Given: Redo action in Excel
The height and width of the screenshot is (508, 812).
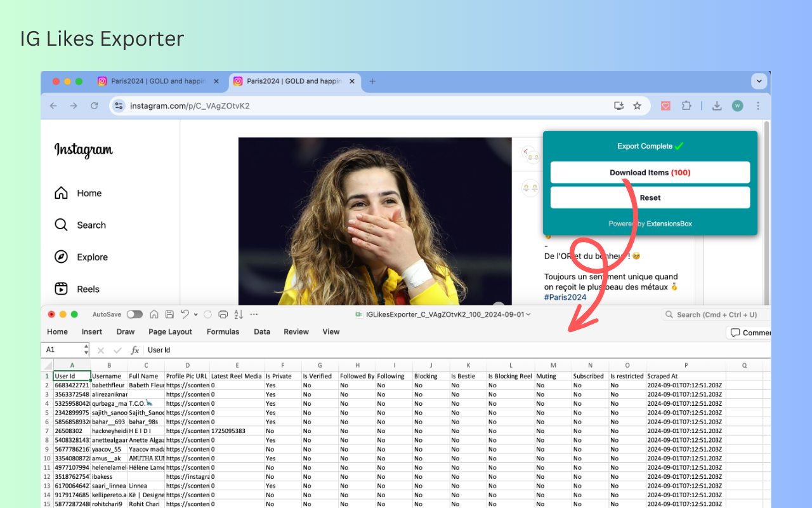Looking at the screenshot, I should tap(207, 314).
